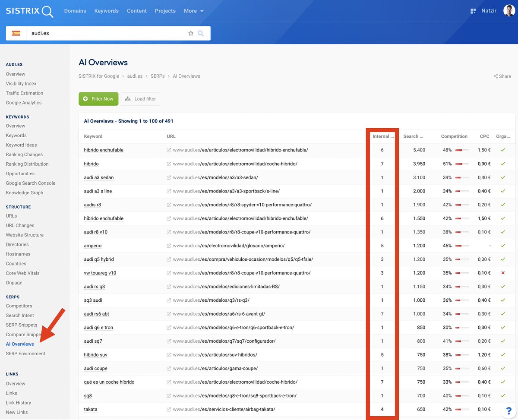Open the Projects menu
The image size is (518, 420).
click(165, 11)
